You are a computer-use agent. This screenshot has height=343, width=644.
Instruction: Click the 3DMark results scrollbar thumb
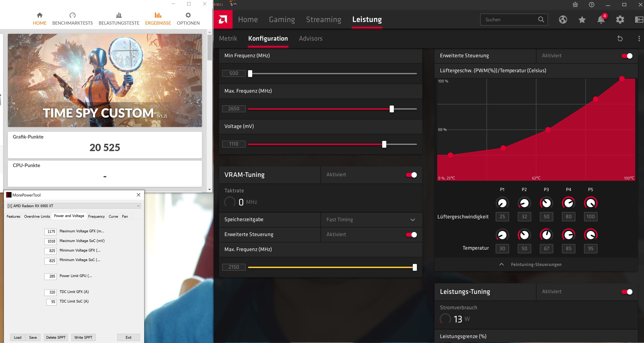coord(209,47)
